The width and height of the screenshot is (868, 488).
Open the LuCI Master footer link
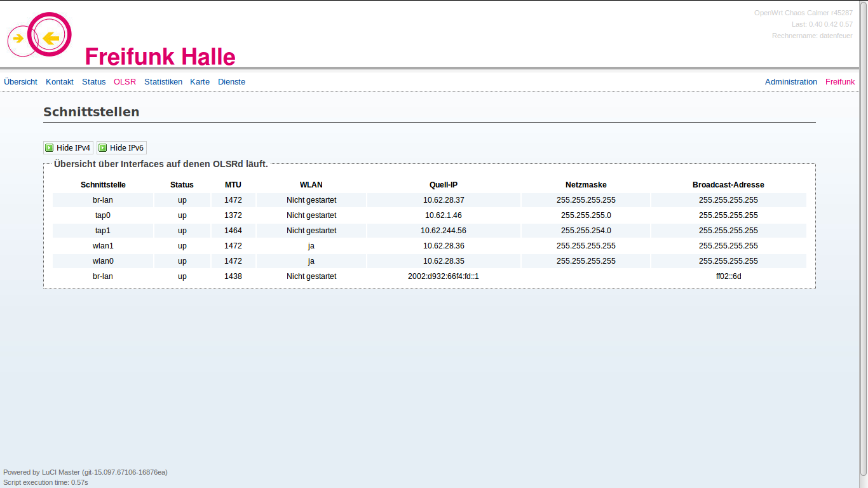pyautogui.click(x=61, y=472)
